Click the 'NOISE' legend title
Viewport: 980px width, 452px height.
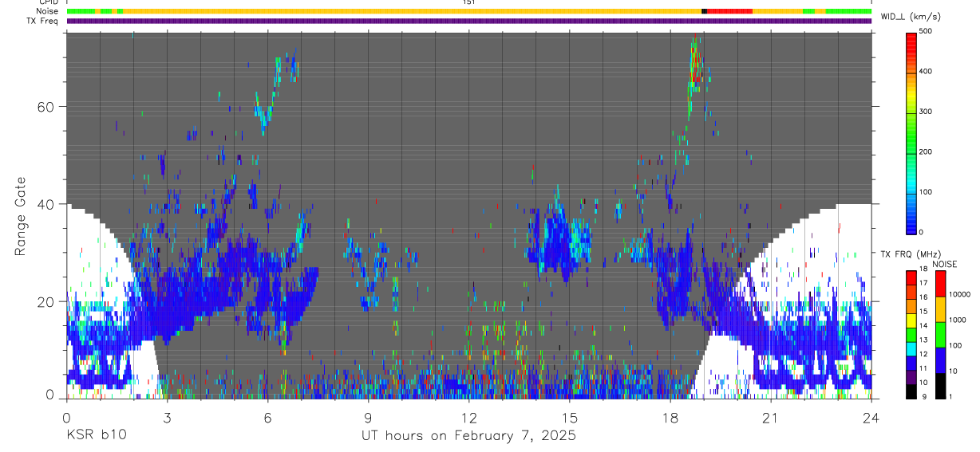(x=944, y=264)
